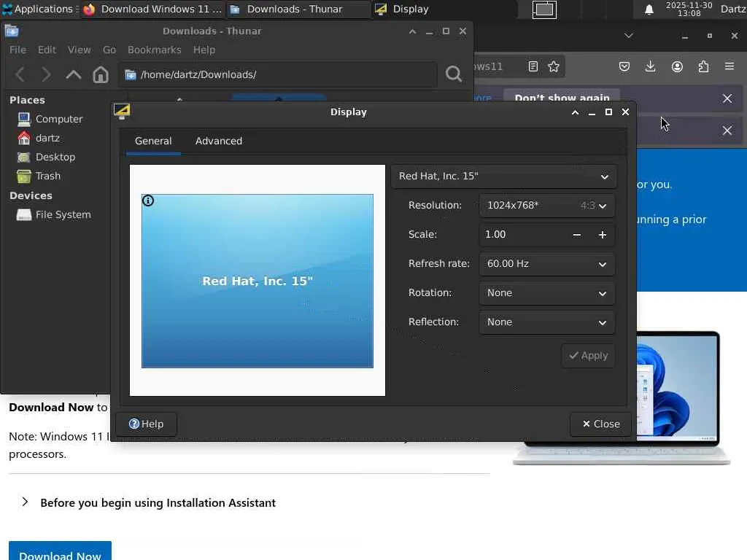
Task: Open the Applications menu in the panel
Action: click(40, 9)
